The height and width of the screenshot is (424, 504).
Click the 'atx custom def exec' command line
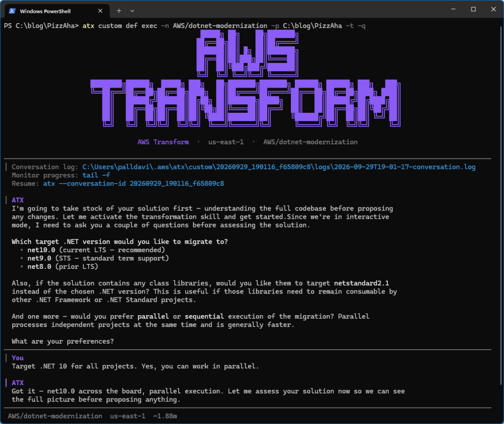(224, 26)
